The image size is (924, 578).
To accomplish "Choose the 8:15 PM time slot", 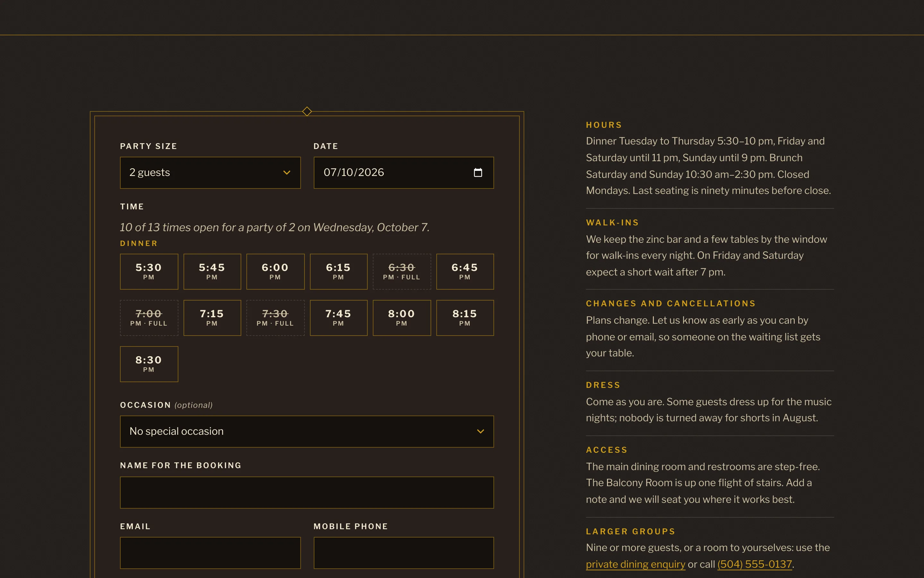I will (465, 318).
